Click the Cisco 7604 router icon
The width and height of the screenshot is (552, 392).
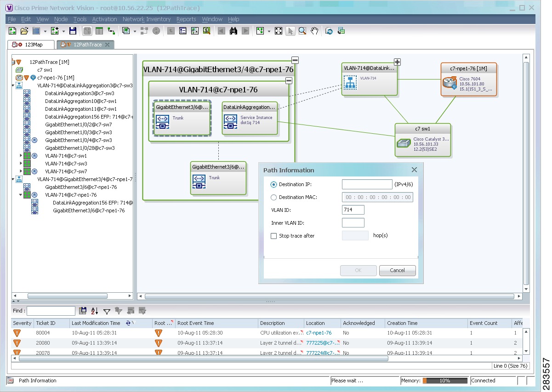450,83
